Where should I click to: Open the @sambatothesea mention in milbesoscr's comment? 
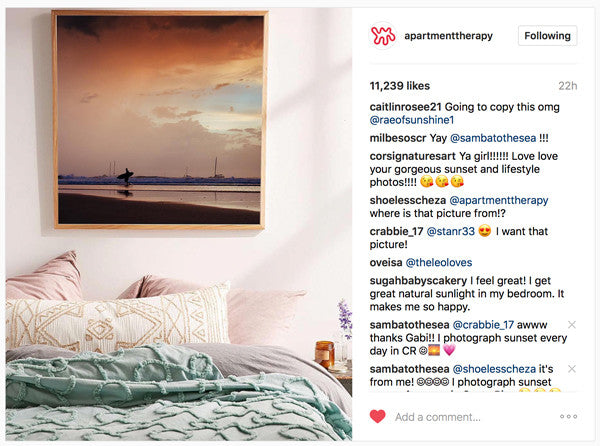point(493,138)
